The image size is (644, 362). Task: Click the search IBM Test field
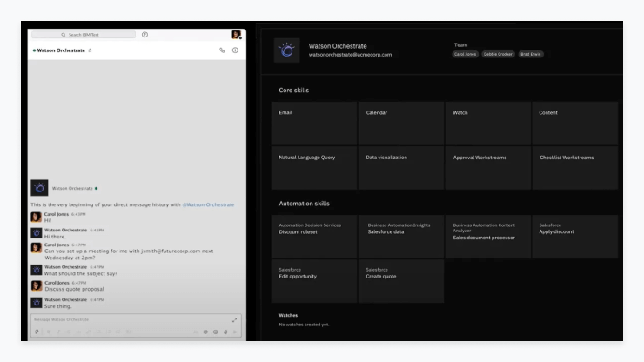pos(84,35)
